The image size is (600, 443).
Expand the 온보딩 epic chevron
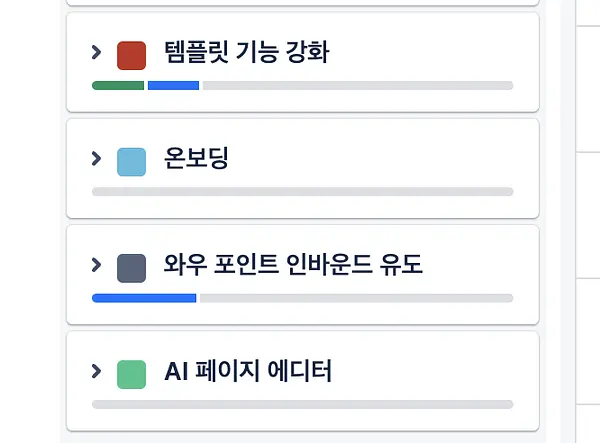96,158
